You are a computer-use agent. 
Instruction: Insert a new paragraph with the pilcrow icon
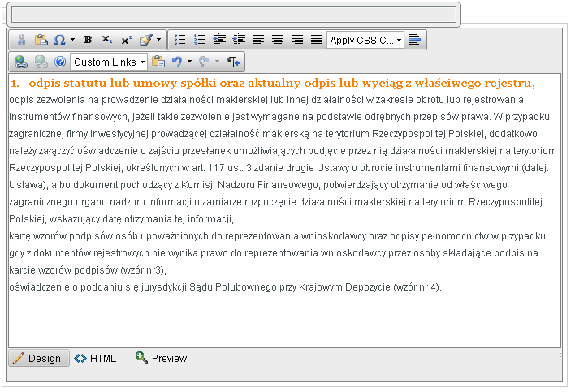click(x=233, y=62)
